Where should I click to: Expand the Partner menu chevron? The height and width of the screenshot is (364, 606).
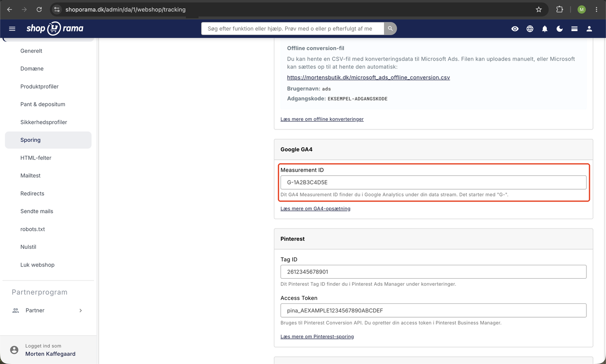coord(81,310)
